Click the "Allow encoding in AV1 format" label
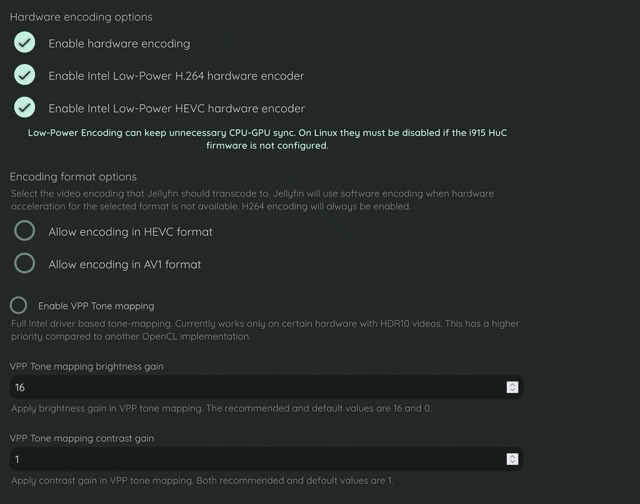 point(124,264)
